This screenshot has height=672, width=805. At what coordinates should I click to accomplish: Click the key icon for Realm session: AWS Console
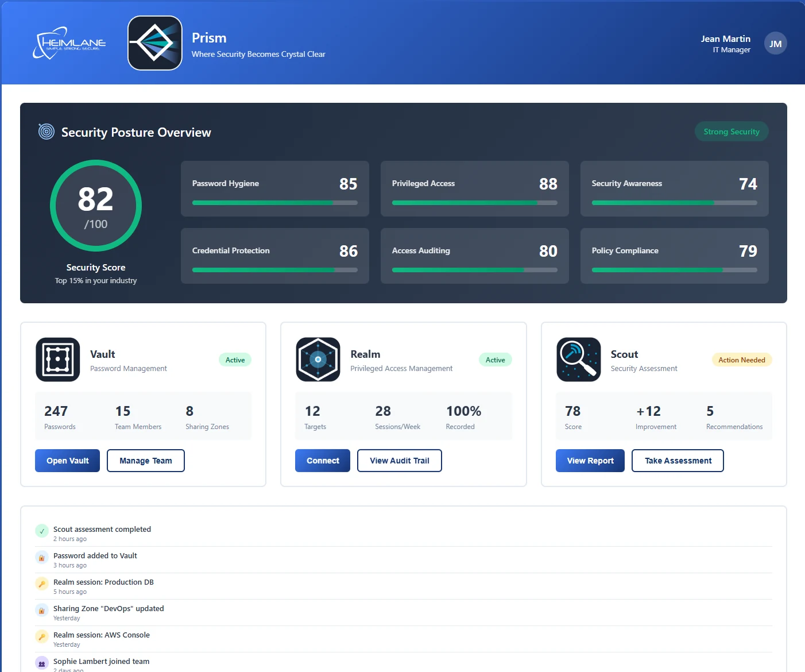pyautogui.click(x=42, y=636)
